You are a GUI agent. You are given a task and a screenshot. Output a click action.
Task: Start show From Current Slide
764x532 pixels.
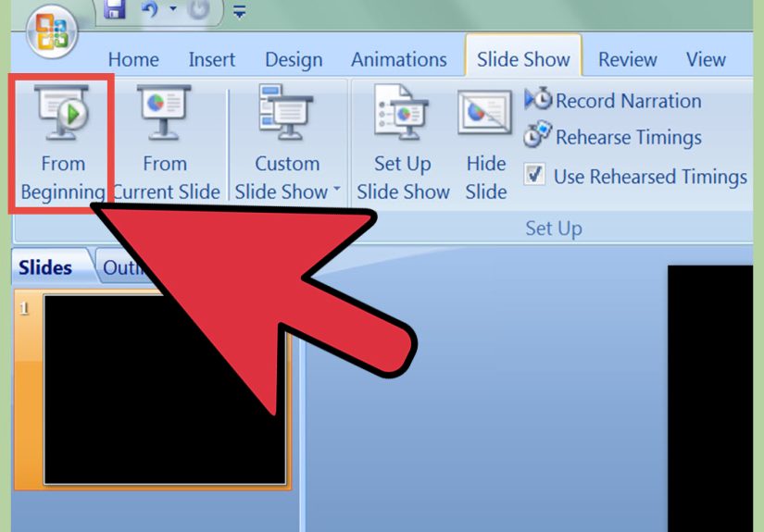point(166,143)
